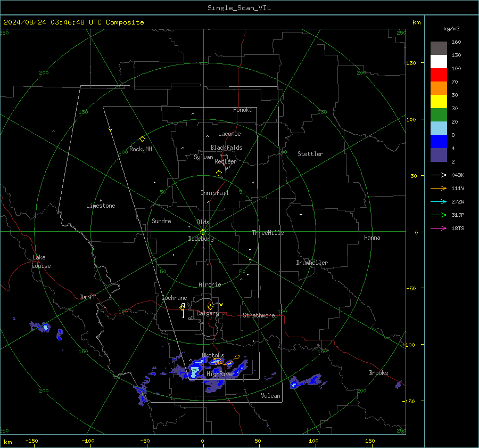Click the Olds town label
The width and height of the screenshot is (479, 448).
(x=203, y=222)
